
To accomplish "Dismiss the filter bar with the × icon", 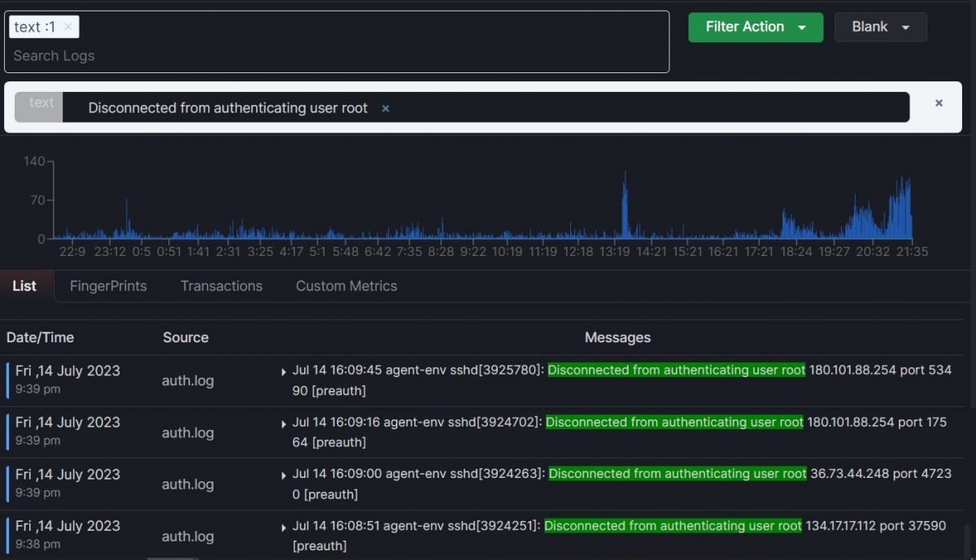I will pyautogui.click(x=939, y=103).
